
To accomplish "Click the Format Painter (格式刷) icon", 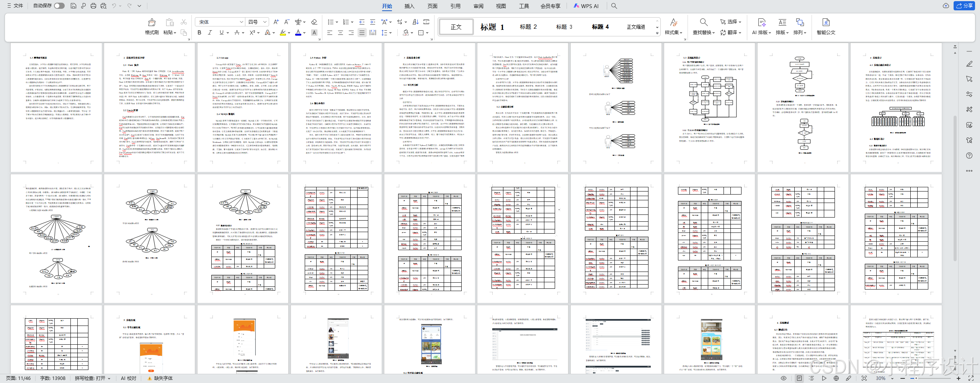I will (152, 22).
